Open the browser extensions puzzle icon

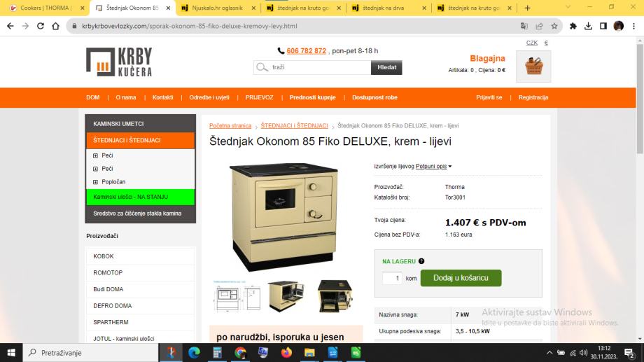(573, 26)
